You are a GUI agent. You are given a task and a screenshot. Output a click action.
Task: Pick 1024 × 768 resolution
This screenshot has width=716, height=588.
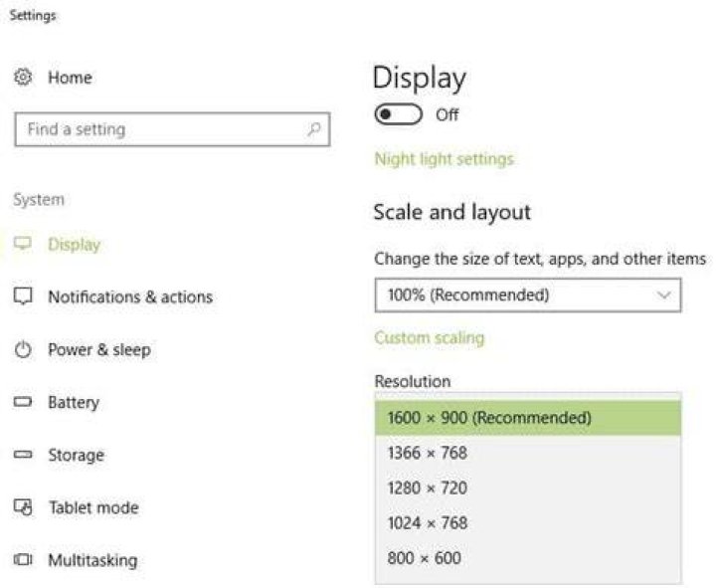pos(528,522)
